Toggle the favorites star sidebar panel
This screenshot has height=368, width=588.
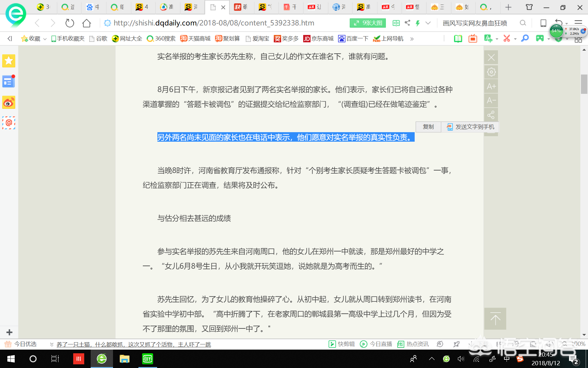[9, 61]
